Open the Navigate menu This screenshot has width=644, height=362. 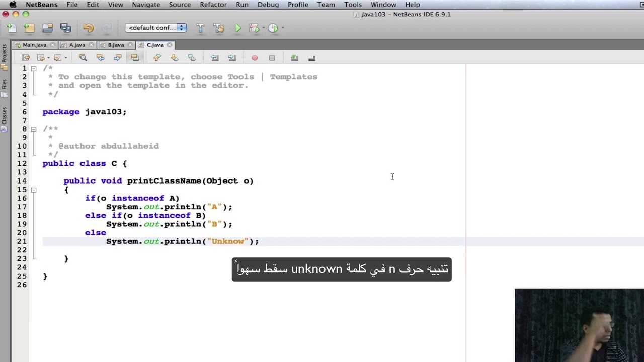[x=146, y=5]
